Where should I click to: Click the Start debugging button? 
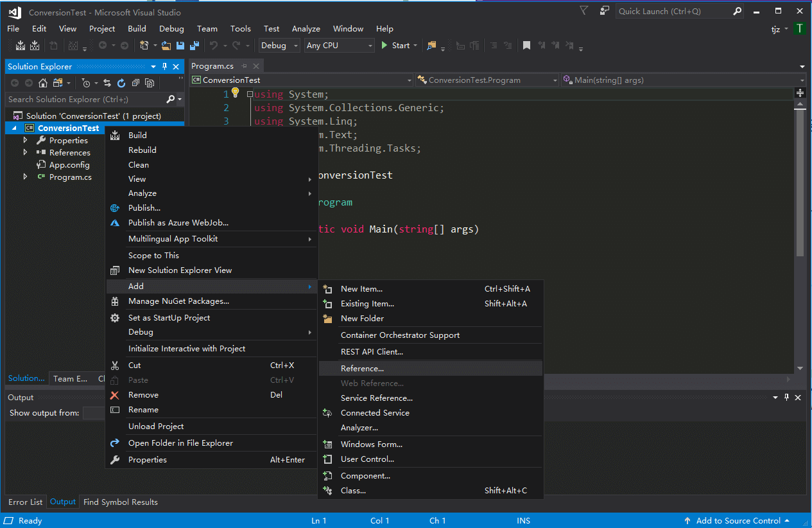pyautogui.click(x=399, y=46)
